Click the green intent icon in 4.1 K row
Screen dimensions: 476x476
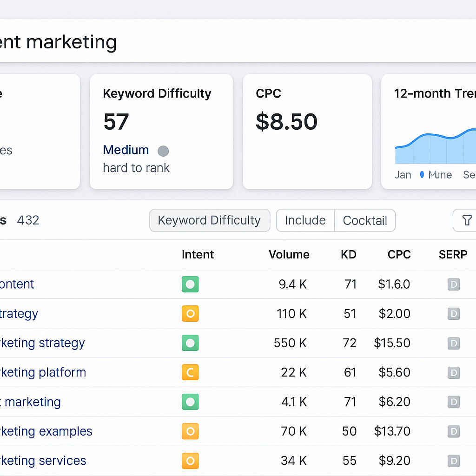[x=190, y=402]
